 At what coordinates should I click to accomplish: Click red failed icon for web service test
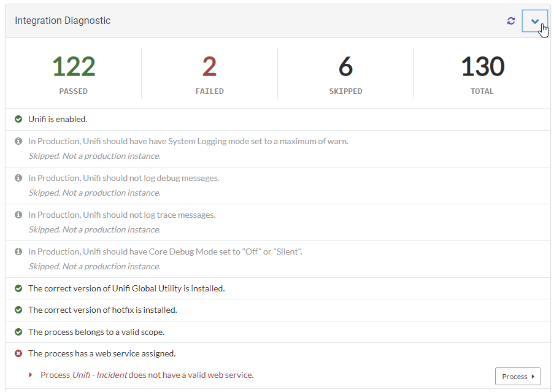click(18, 353)
